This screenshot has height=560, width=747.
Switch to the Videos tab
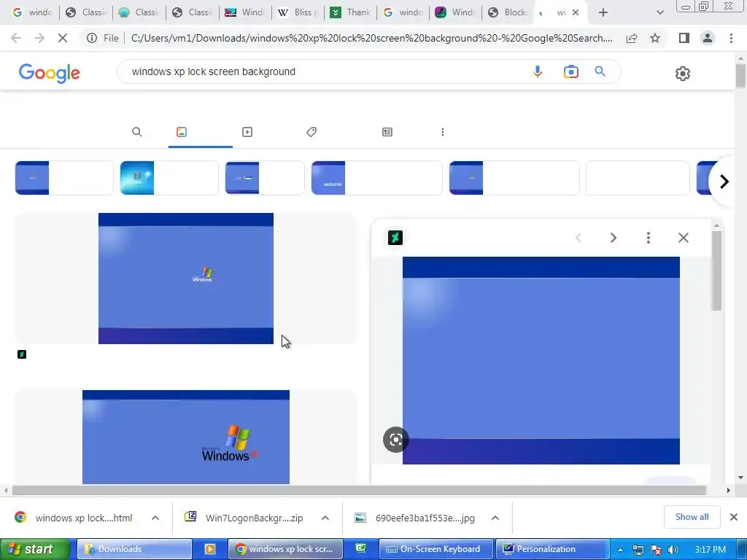point(247,132)
